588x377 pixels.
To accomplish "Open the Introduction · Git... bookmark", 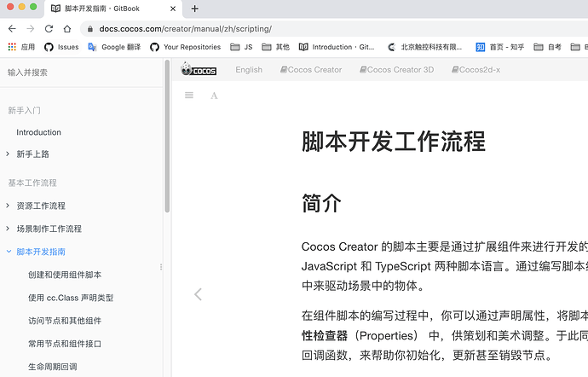I will tap(337, 47).
